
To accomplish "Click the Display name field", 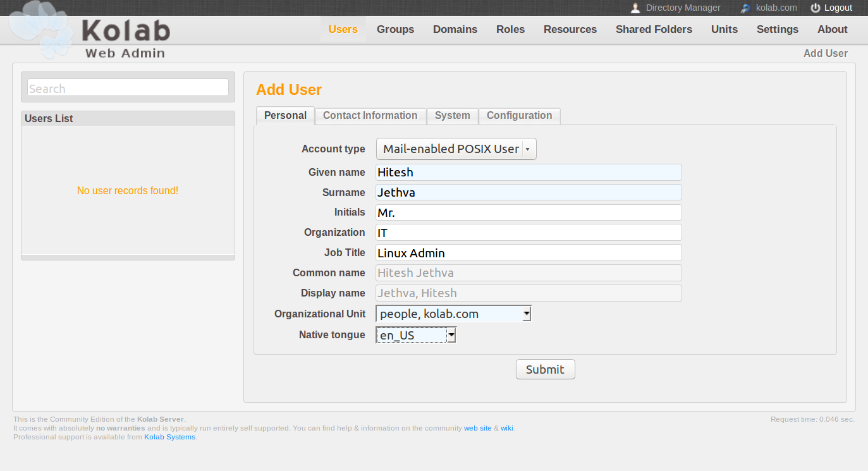I will (529, 293).
